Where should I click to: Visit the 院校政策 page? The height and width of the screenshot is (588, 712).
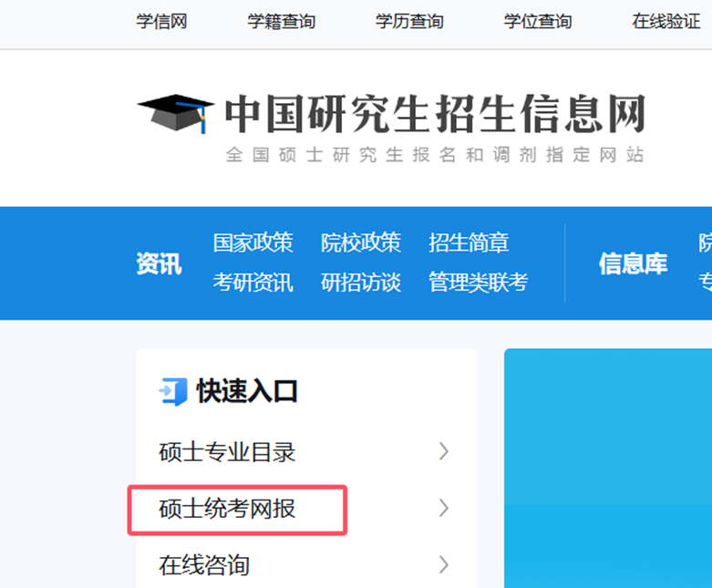[x=360, y=242]
